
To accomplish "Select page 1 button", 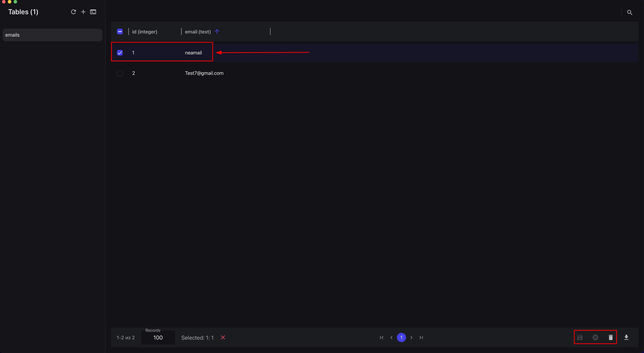I will tap(401, 338).
